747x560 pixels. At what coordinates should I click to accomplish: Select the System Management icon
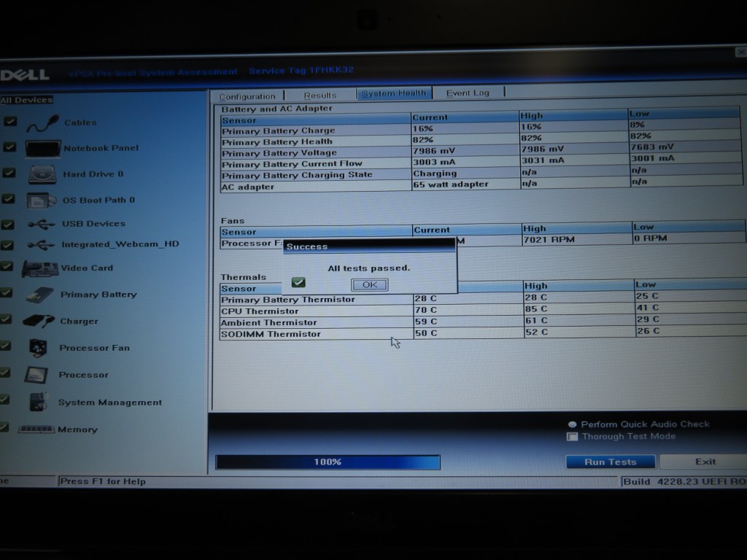(x=38, y=402)
